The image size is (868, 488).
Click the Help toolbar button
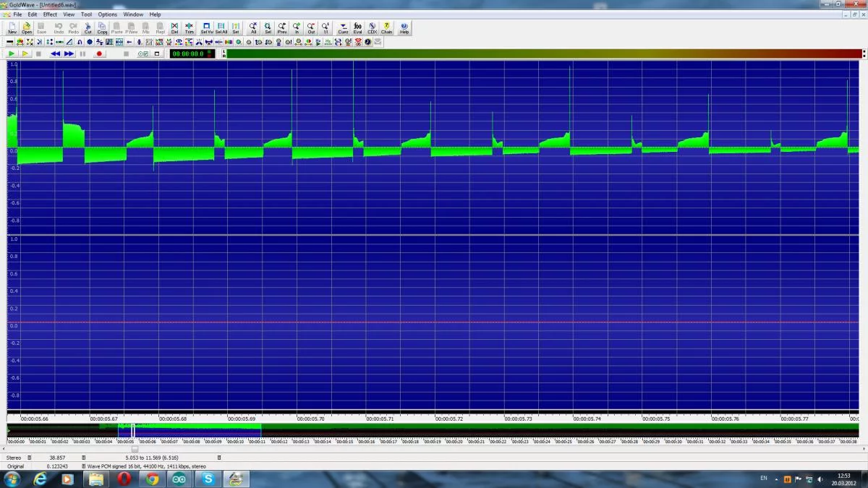(x=404, y=28)
